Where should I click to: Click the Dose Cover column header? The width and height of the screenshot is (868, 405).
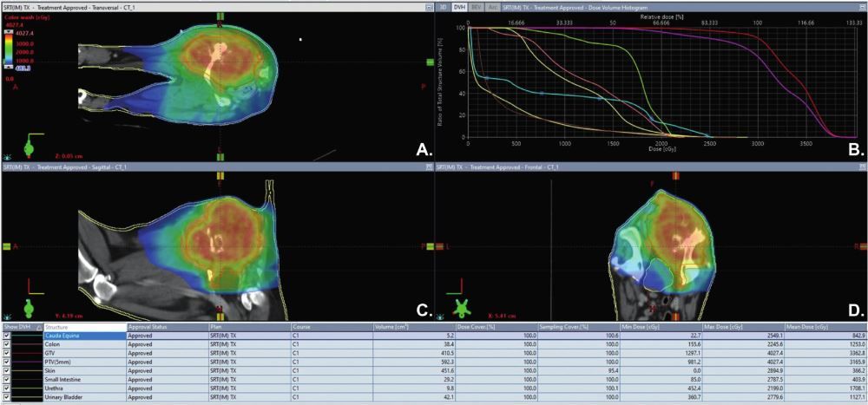[x=496, y=327]
